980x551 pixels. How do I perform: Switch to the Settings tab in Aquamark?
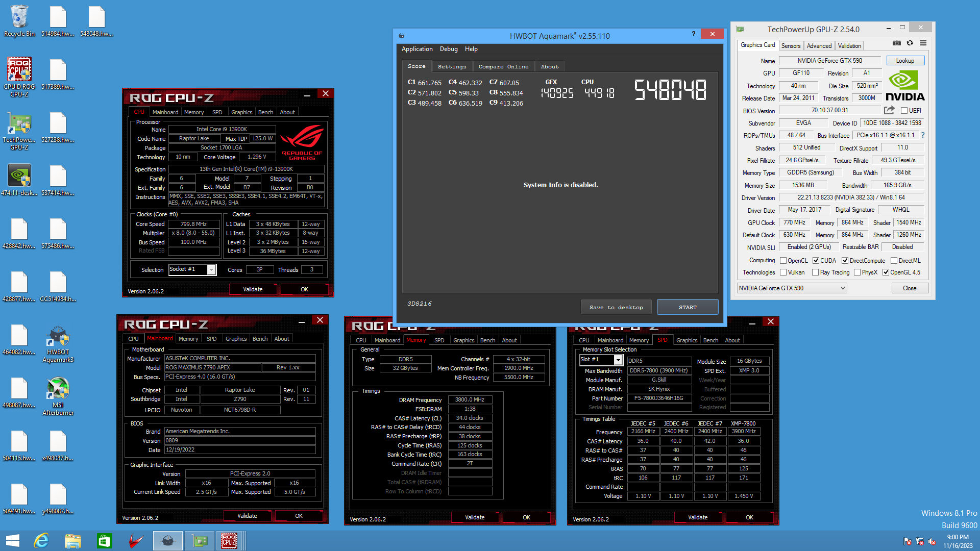tap(452, 66)
